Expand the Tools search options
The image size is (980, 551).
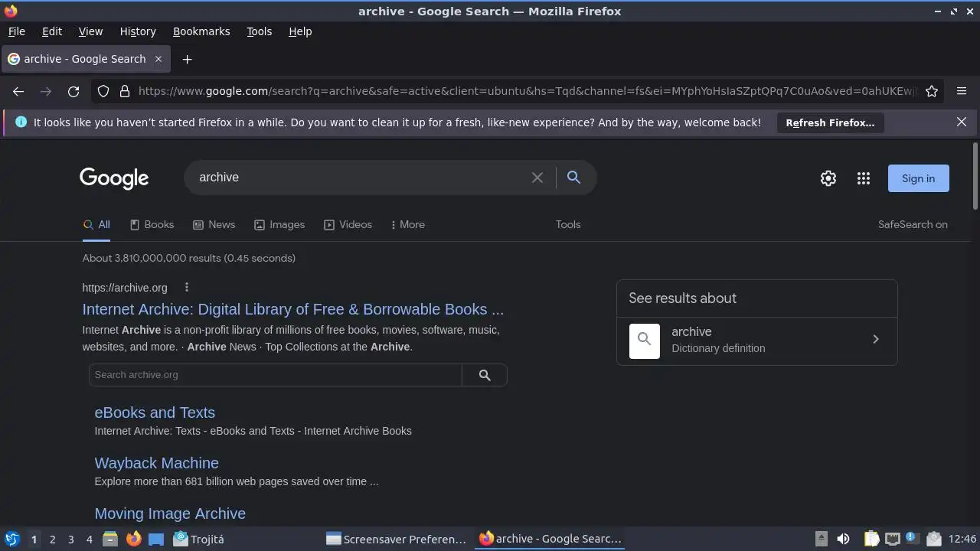click(x=568, y=224)
